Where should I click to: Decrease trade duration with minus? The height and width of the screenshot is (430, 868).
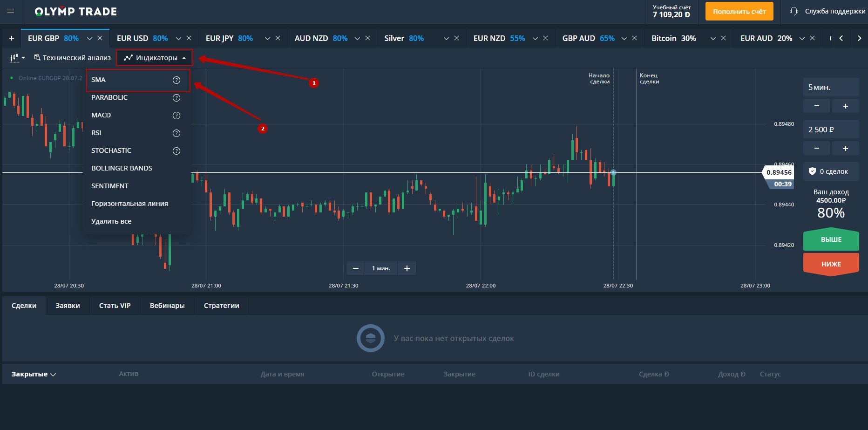click(x=817, y=106)
